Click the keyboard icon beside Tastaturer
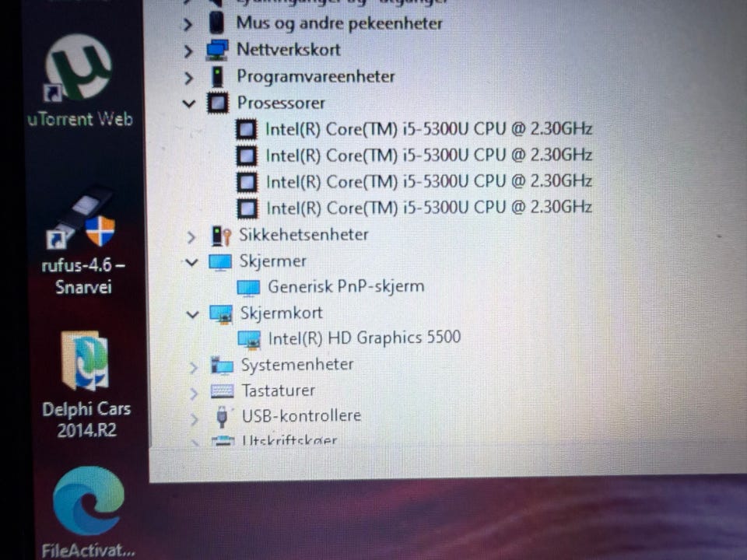 pyautogui.click(x=223, y=391)
